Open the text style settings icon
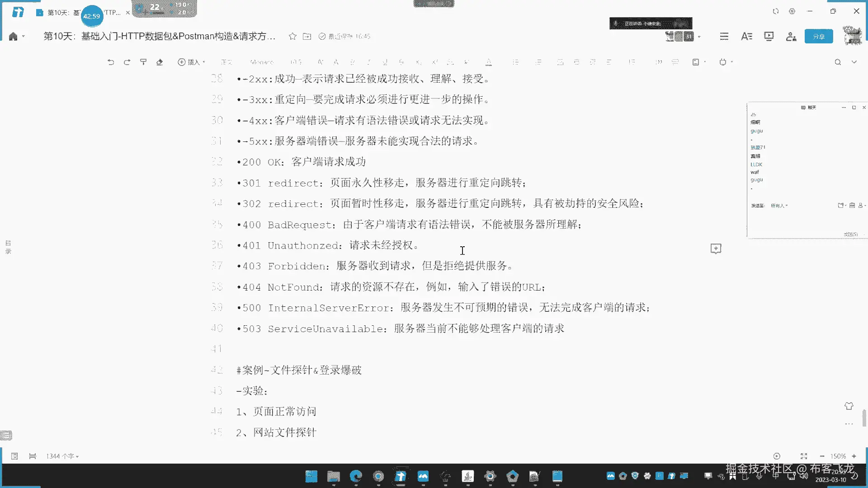This screenshot has height=488, width=868. (x=746, y=36)
